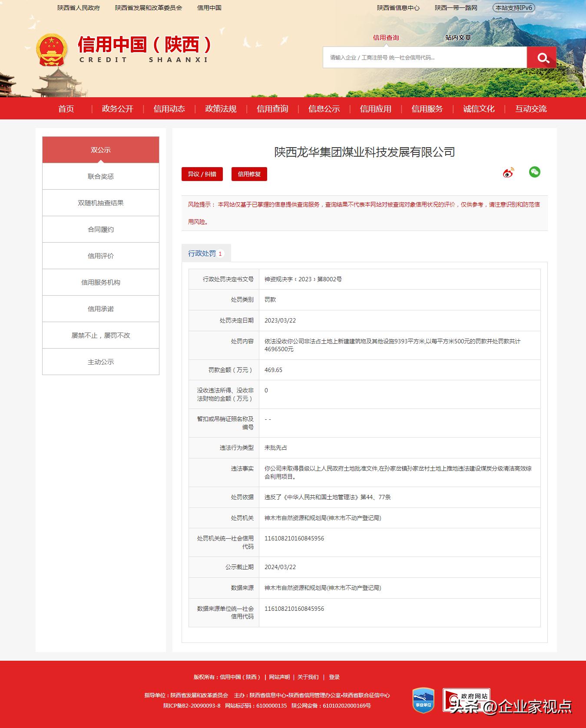Viewport: 586px width, 728px height.
Task: Open 信用查询 in red navigation bar
Action: pyautogui.click(x=272, y=109)
